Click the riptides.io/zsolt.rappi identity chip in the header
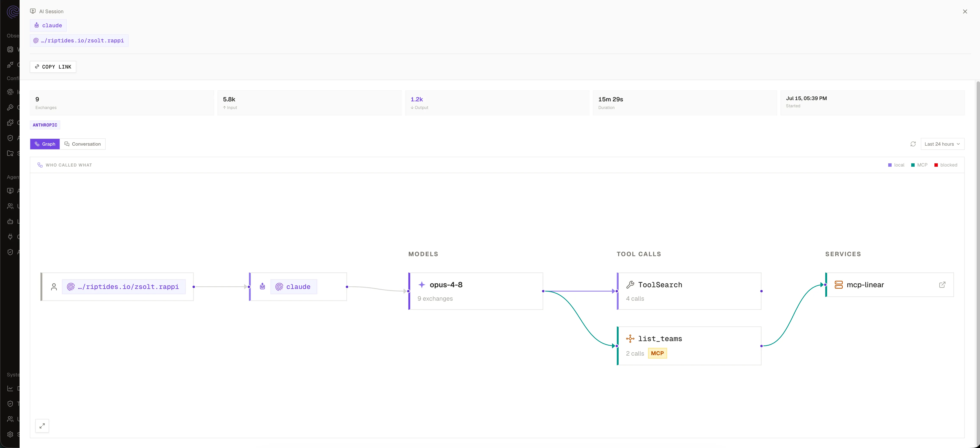 (x=79, y=41)
